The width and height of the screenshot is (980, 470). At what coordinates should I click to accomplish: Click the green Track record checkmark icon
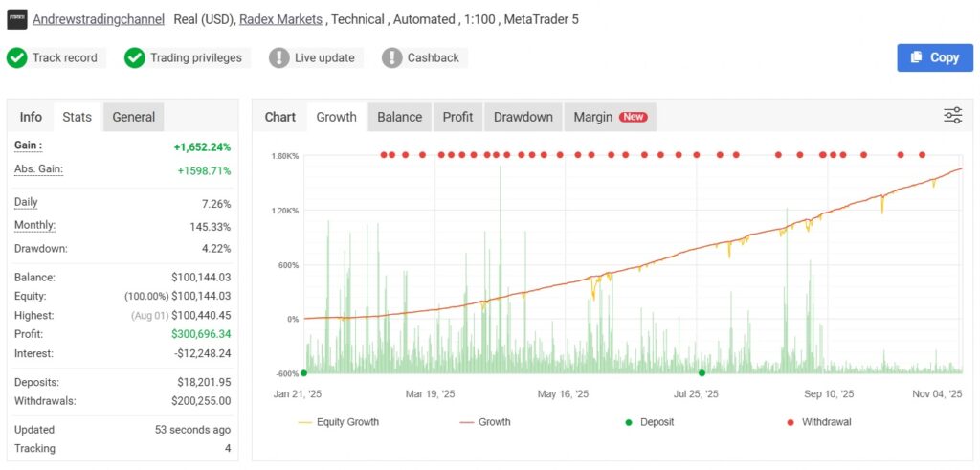pos(17,57)
